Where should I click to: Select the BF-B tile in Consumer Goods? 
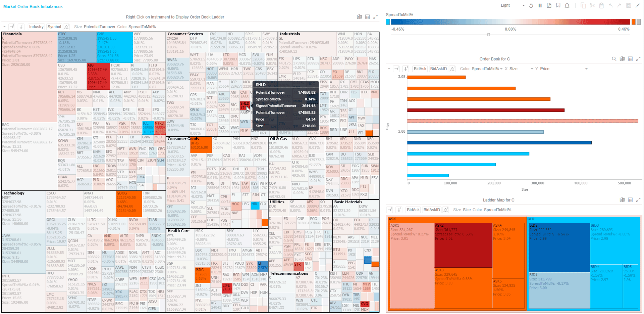click(x=201, y=145)
